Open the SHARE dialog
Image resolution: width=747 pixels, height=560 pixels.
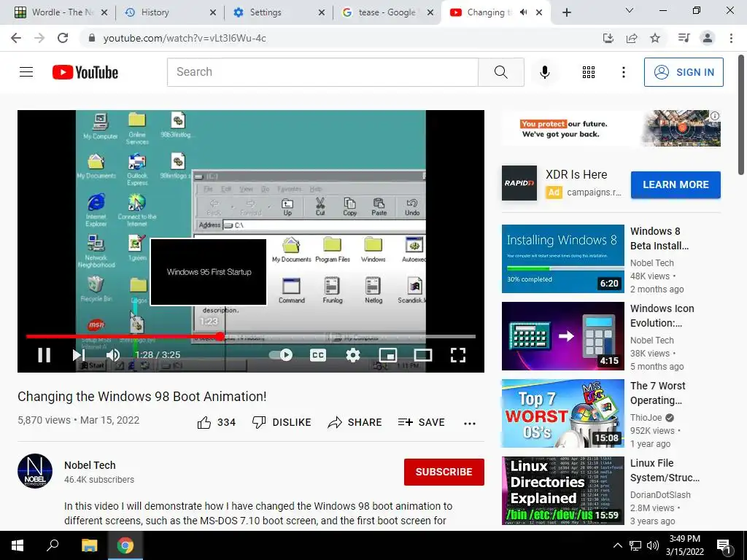point(355,422)
